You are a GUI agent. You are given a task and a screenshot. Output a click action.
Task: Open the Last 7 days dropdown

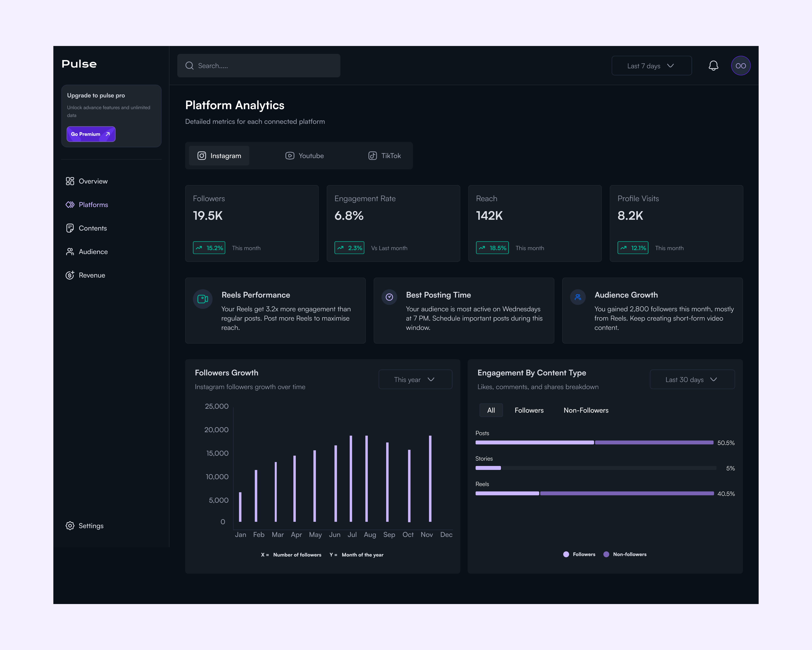[x=651, y=66]
